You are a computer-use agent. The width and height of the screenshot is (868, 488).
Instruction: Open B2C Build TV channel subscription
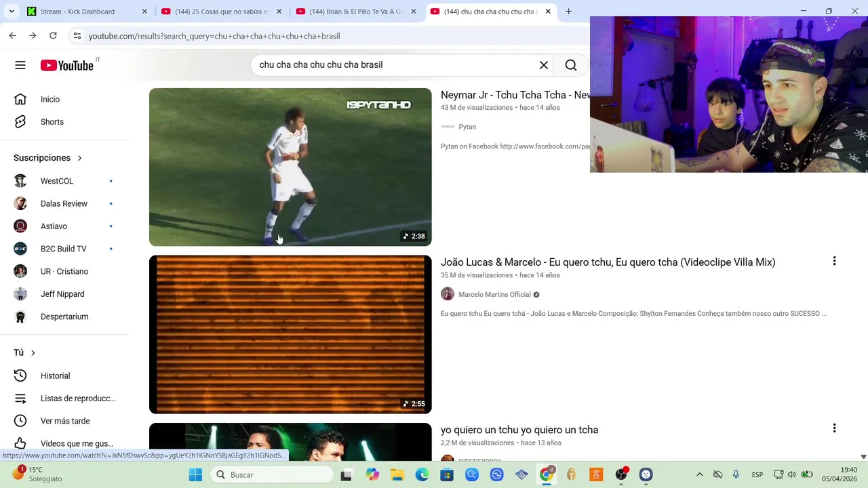point(65,249)
